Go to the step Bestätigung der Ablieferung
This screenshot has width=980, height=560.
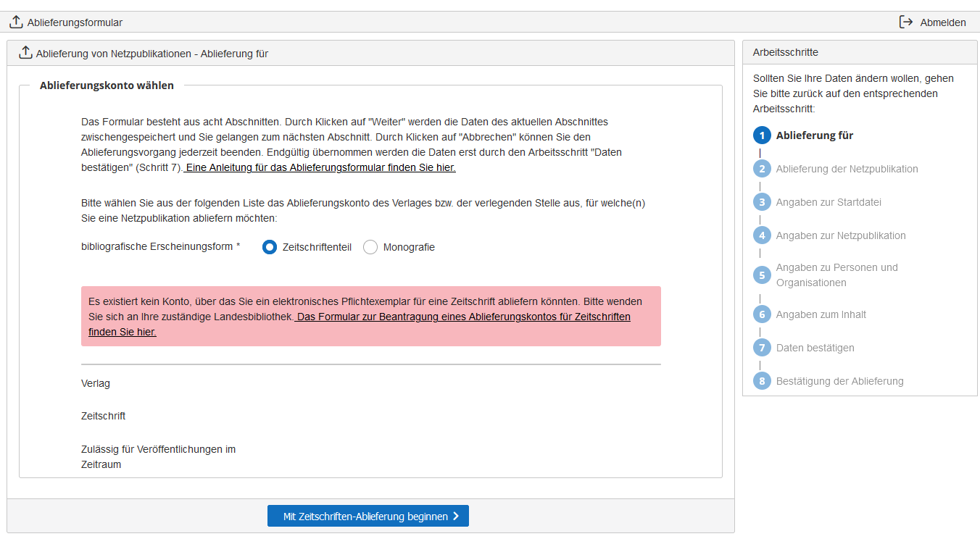[840, 381]
